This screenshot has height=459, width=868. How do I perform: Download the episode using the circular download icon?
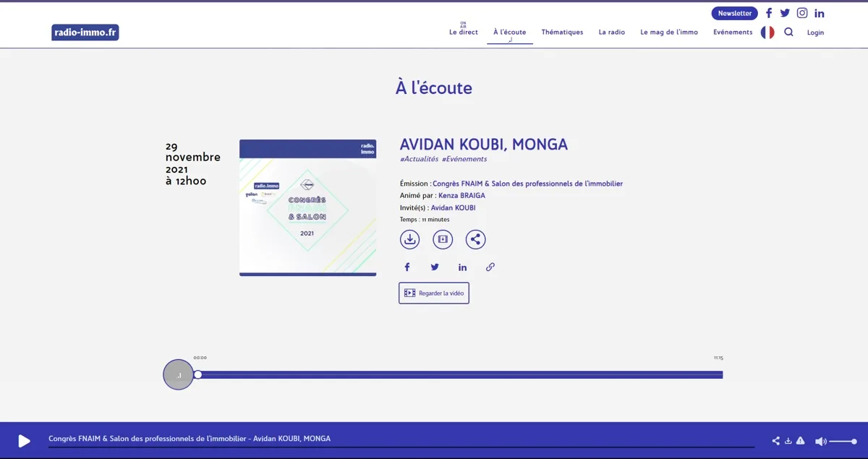[x=410, y=239]
